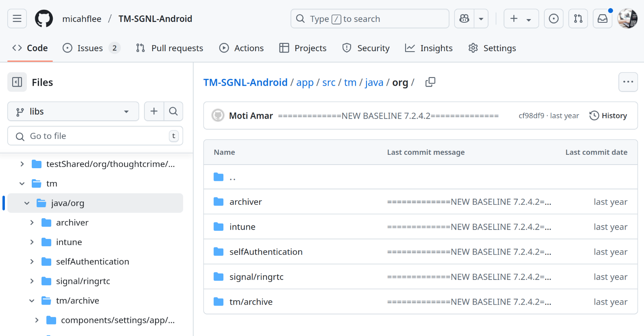Go to GitHub homepage logo
The height and width of the screenshot is (336, 644).
tap(44, 19)
